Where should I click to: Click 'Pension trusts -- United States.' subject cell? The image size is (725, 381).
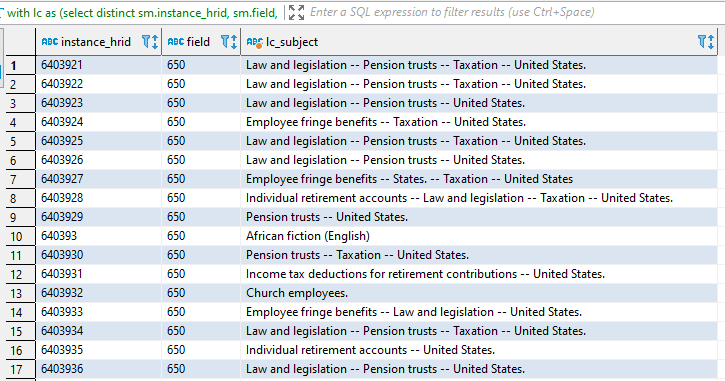(x=479, y=217)
